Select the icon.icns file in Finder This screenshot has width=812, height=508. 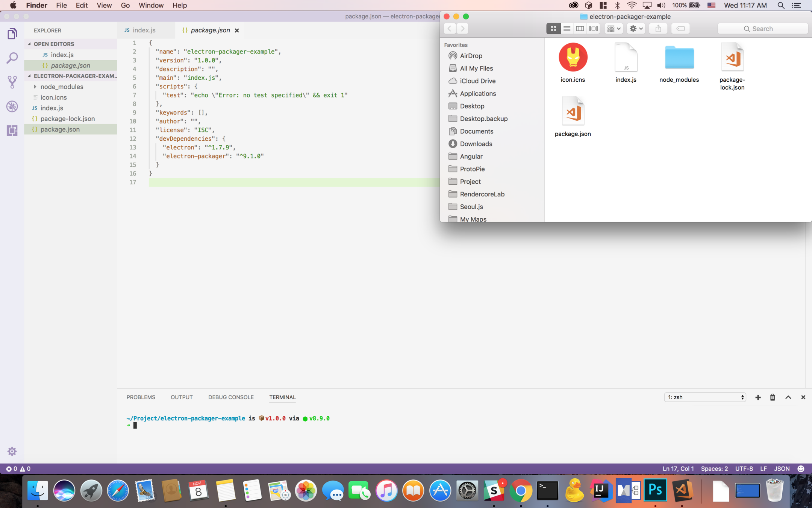(573, 58)
